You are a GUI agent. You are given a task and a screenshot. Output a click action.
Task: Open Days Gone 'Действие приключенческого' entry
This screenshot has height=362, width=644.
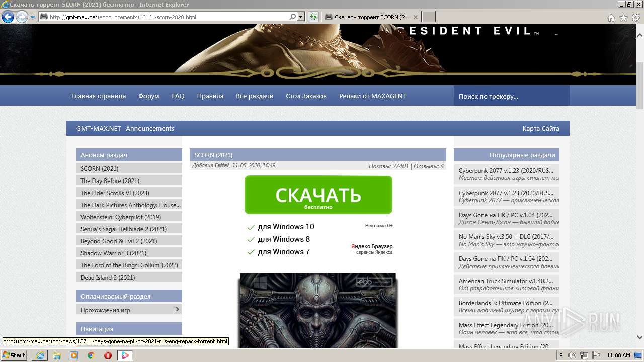(x=507, y=262)
